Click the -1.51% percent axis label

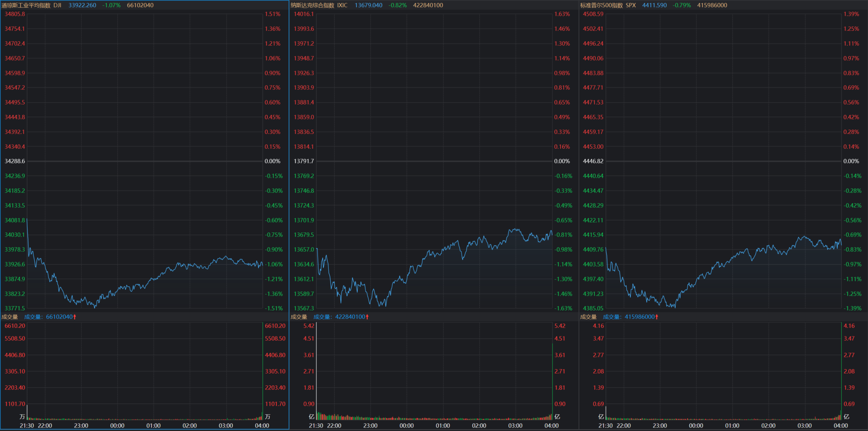tap(274, 308)
